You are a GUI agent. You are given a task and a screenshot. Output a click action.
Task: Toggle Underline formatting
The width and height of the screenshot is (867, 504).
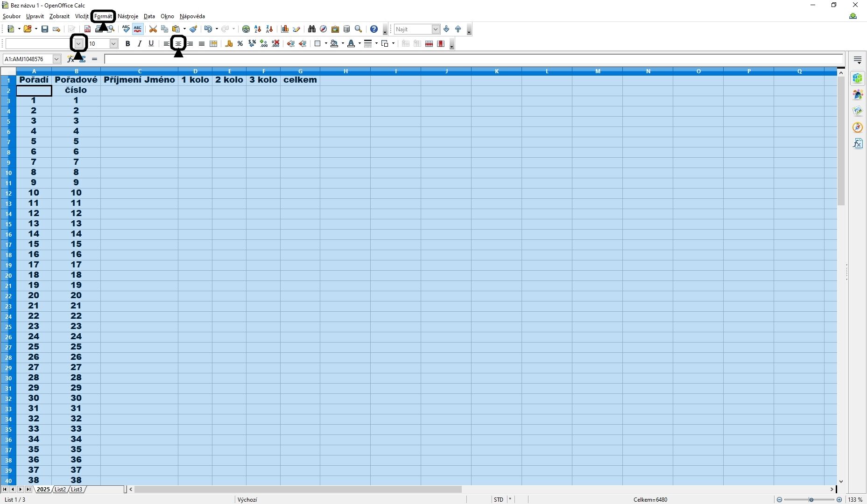(151, 43)
